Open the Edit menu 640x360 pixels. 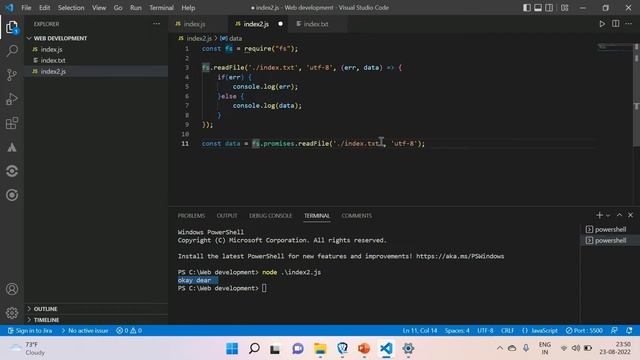pyautogui.click(x=44, y=8)
